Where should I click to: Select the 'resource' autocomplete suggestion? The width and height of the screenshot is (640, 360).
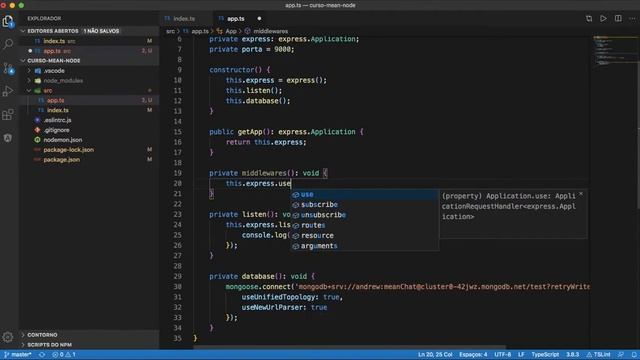pos(364,236)
